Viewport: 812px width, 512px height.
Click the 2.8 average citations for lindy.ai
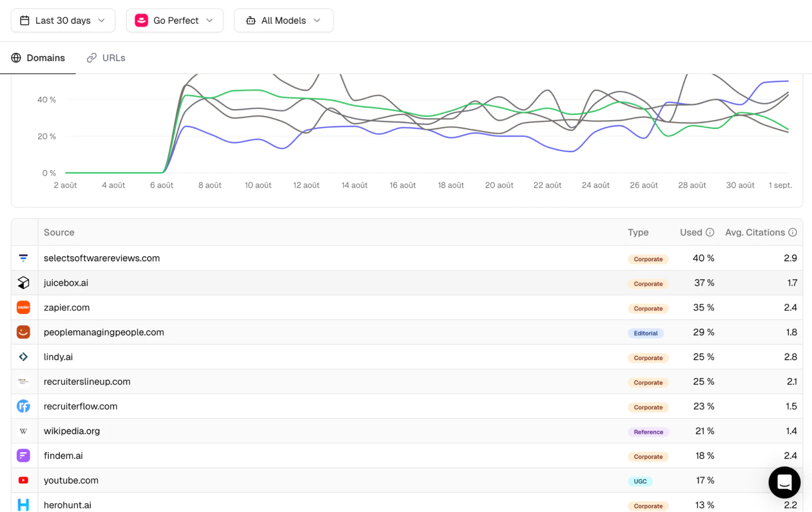point(790,357)
